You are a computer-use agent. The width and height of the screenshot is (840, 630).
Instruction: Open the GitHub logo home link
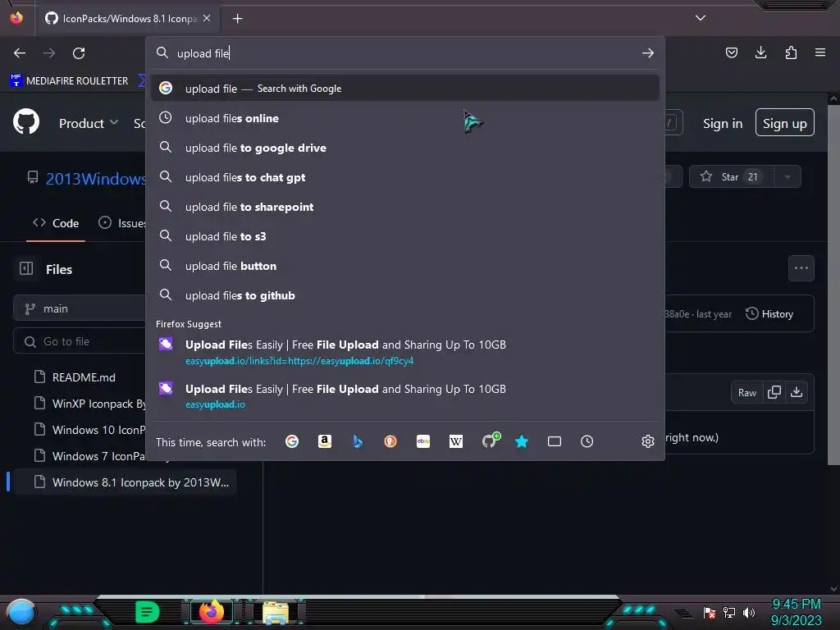click(26, 123)
